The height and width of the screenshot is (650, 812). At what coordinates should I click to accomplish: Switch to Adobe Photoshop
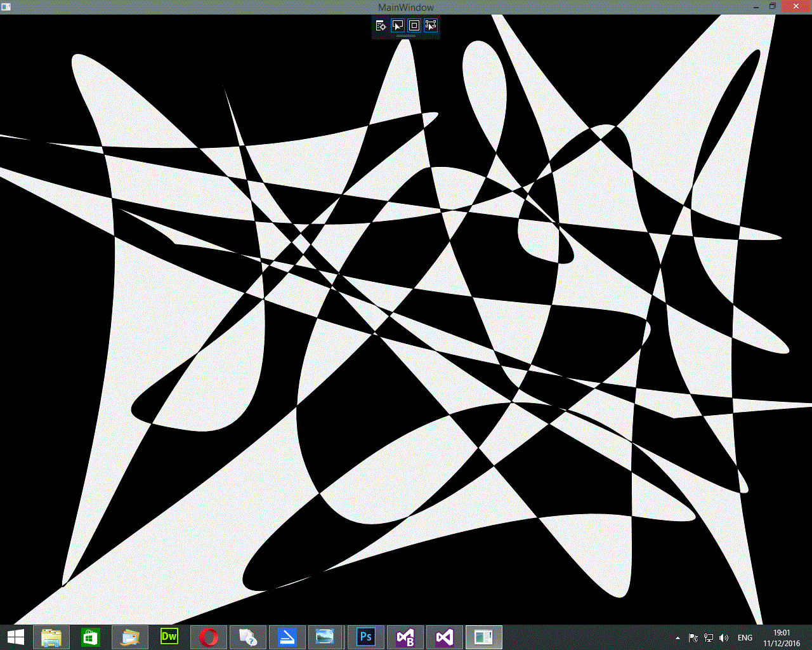(x=366, y=637)
